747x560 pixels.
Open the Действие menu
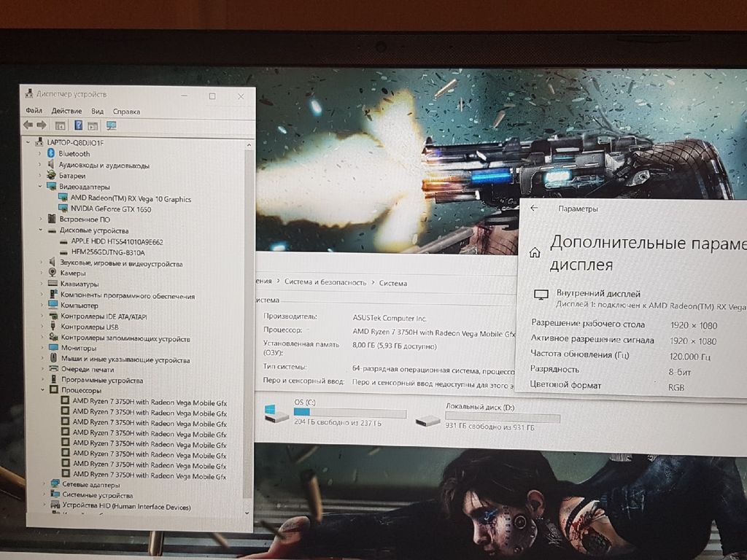coord(66,111)
